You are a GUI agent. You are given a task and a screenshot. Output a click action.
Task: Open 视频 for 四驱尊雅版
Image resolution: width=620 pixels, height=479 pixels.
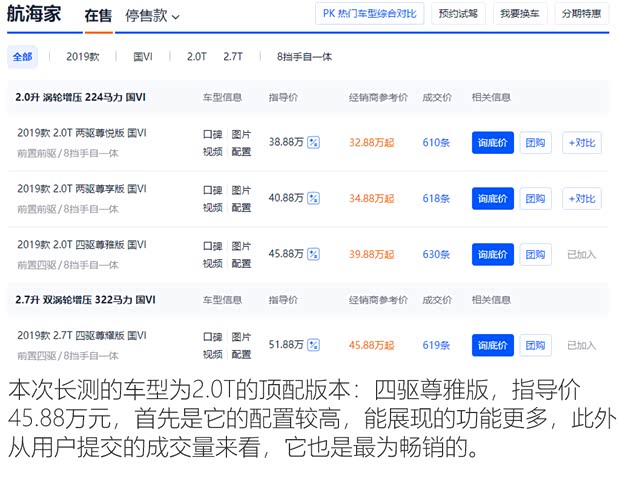click(x=213, y=263)
